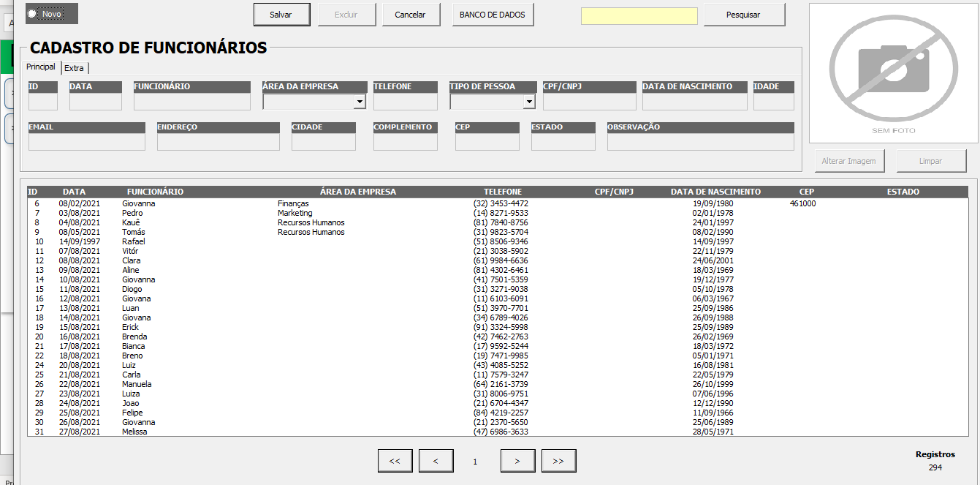Viewport: 980px width, 485px height.
Task: Click the no-photo camera placeholder image
Action: tap(893, 73)
